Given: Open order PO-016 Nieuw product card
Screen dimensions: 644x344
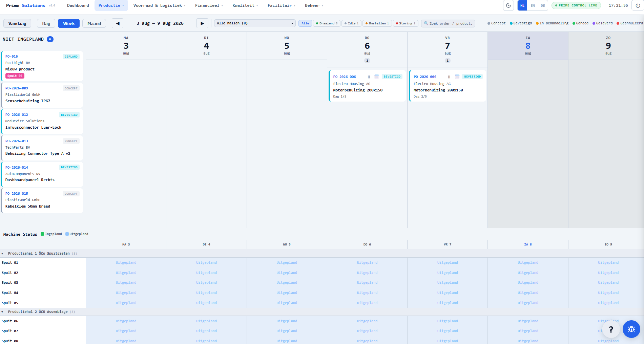Looking at the screenshot, I should [x=42, y=66].
